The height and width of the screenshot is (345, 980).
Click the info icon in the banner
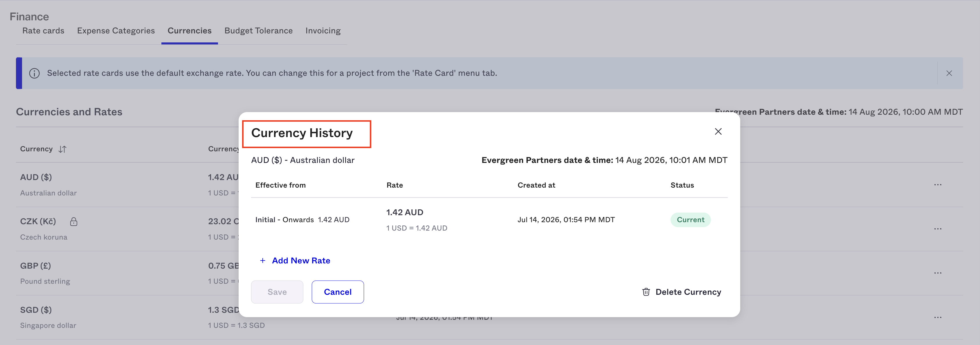pos(34,73)
